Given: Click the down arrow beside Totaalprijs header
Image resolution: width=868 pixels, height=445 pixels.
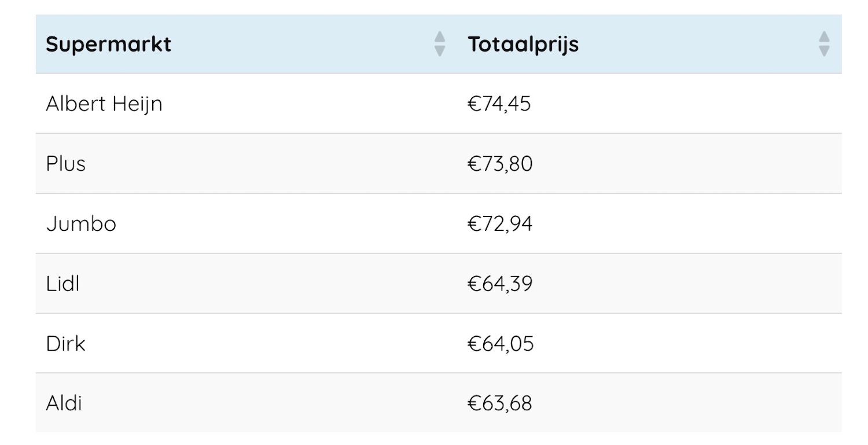Looking at the screenshot, I should tap(824, 52).
